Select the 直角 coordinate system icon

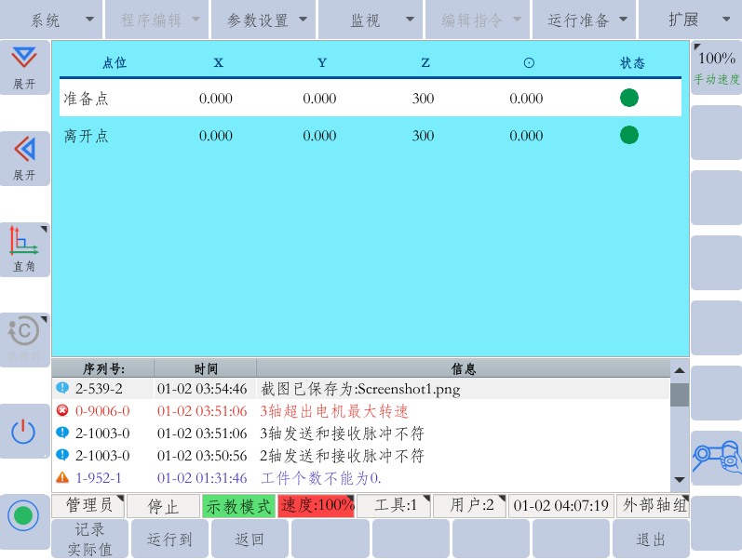tap(24, 242)
